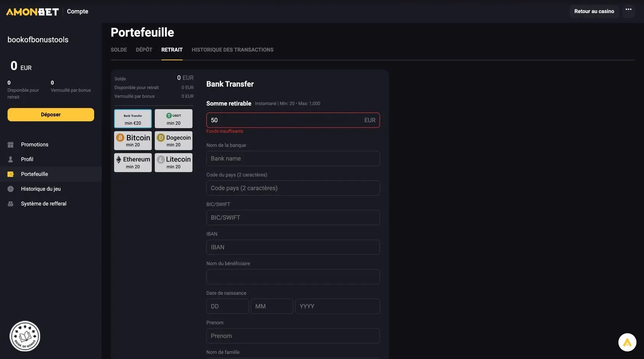Screen dimensions: 644x359
Task: Open Book of Bonus round badge
Action: [25, 336]
